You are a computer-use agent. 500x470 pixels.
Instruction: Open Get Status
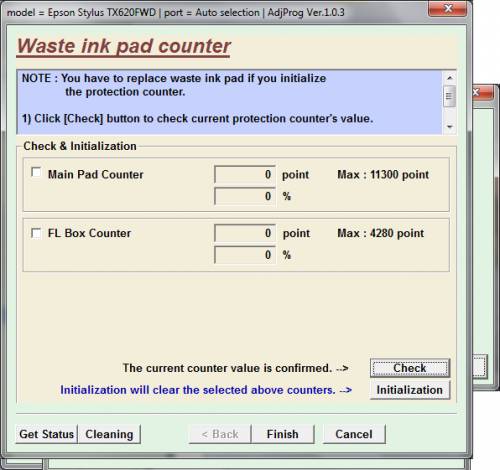(x=47, y=434)
